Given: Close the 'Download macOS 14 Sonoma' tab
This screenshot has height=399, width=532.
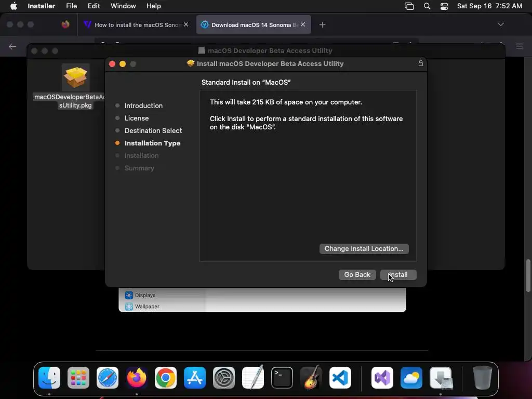Looking at the screenshot, I should point(303,24).
